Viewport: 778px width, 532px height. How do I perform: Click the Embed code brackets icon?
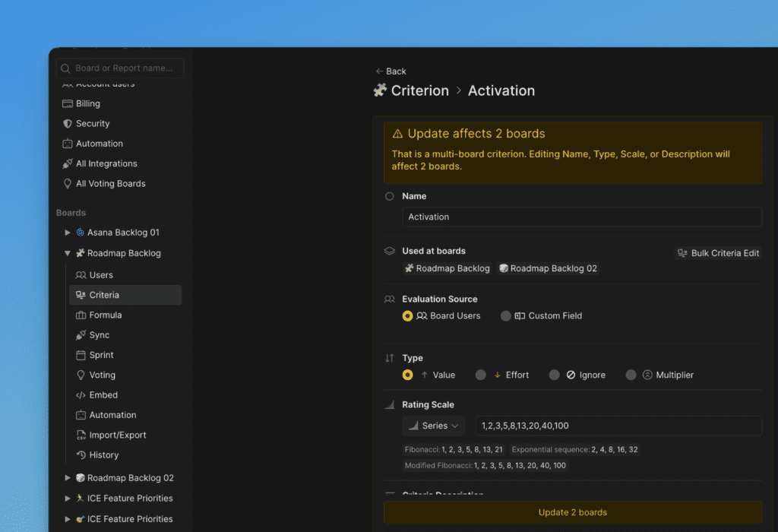81,395
